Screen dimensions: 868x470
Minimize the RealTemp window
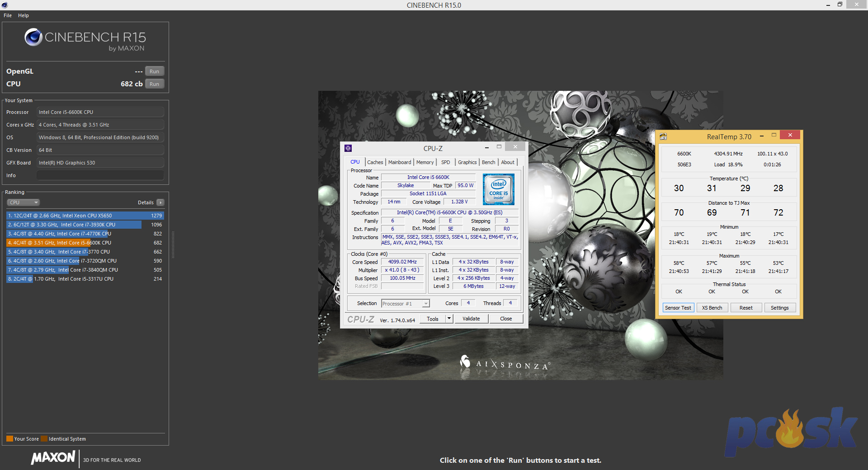coord(762,136)
